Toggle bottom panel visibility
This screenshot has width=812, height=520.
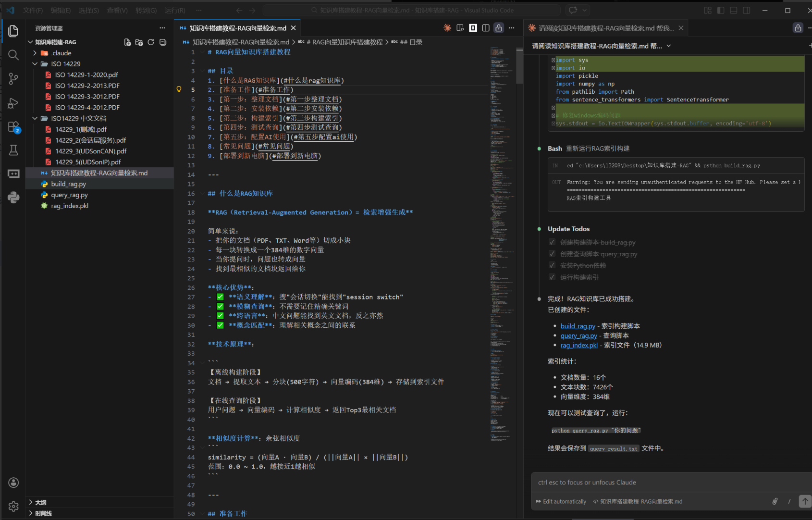(x=734, y=10)
